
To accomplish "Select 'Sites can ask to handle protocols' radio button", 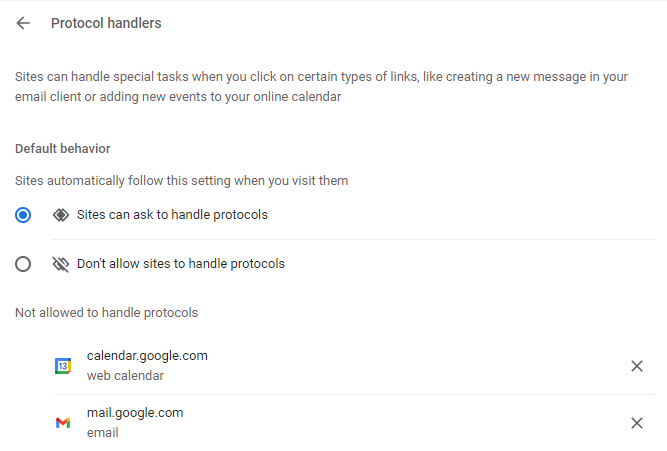I will [24, 214].
